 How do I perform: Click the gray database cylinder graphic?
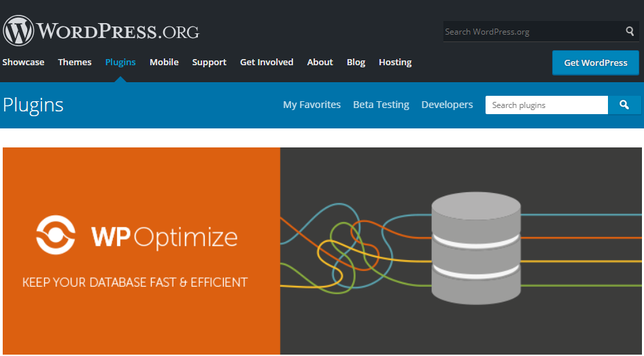476,249
